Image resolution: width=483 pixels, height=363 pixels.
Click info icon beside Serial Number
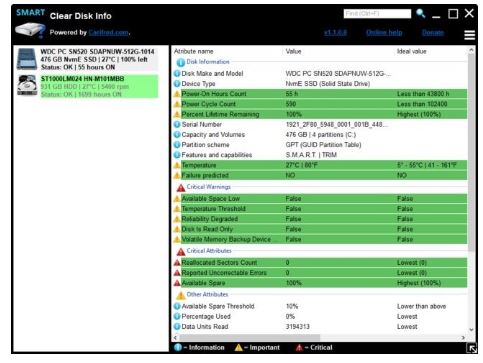[177, 124]
